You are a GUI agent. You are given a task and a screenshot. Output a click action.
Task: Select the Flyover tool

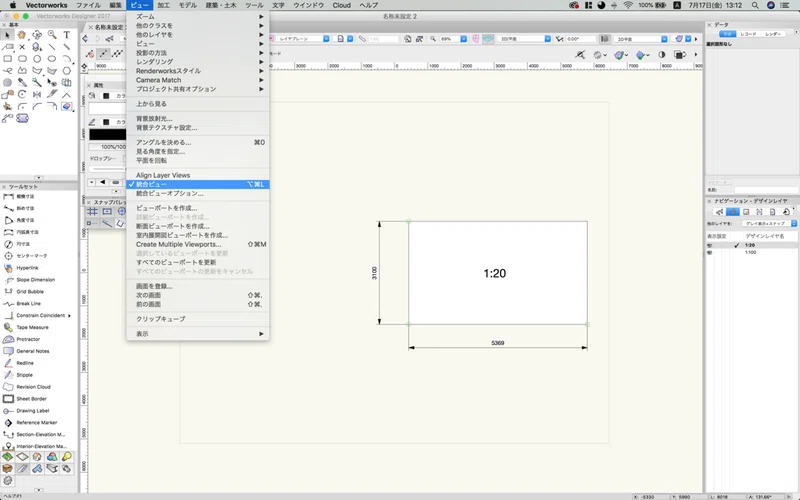tap(37, 35)
